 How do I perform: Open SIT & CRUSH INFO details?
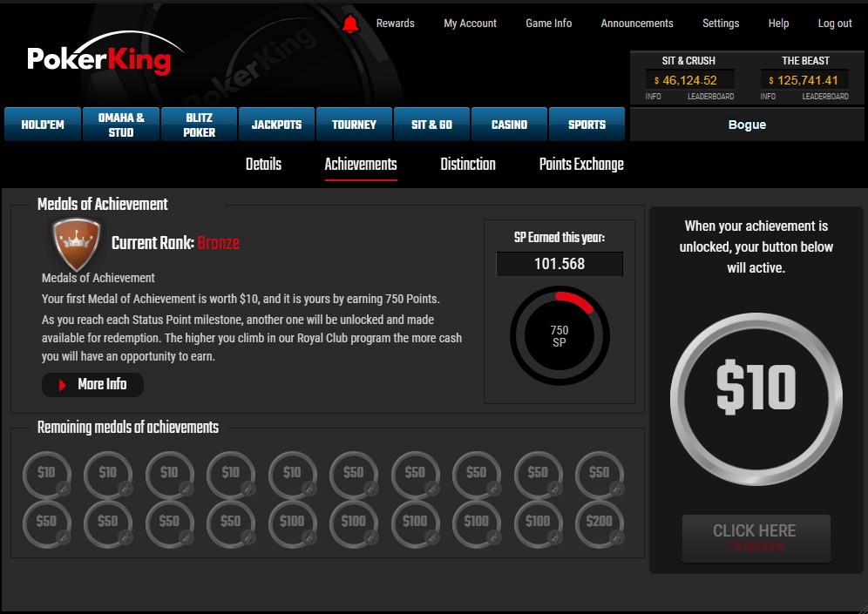click(652, 96)
